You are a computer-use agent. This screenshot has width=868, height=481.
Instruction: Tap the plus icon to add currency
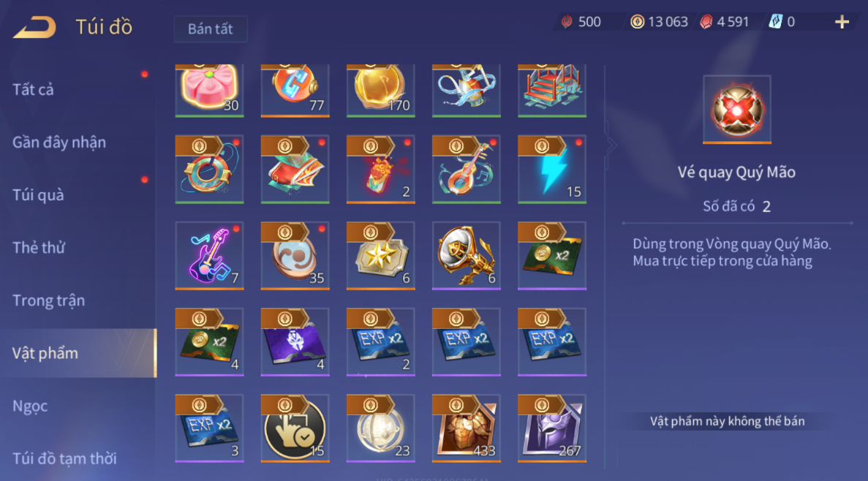[x=842, y=22]
